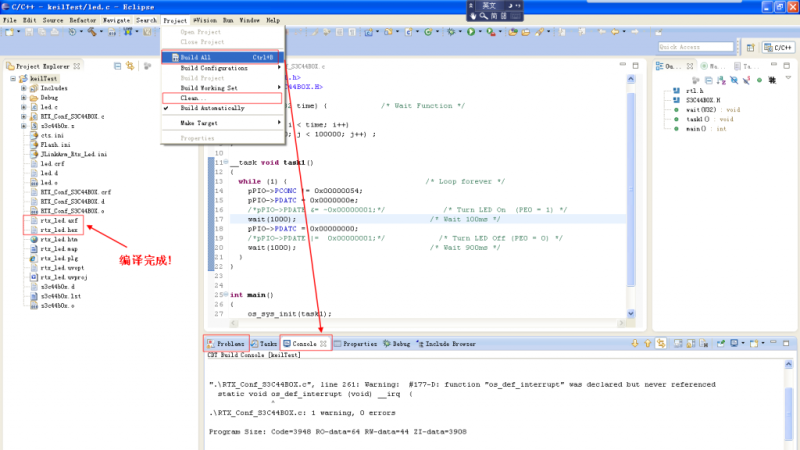
Task: Select rtx_led.axf in Project Explorer
Action: (58, 219)
